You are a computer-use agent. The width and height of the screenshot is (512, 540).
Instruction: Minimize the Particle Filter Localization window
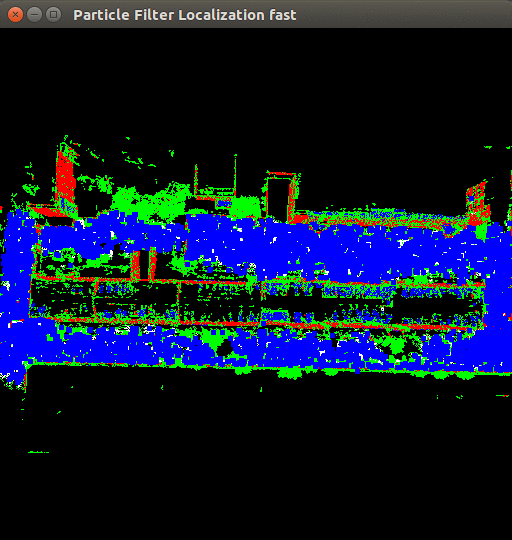click(x=34, y=15)
